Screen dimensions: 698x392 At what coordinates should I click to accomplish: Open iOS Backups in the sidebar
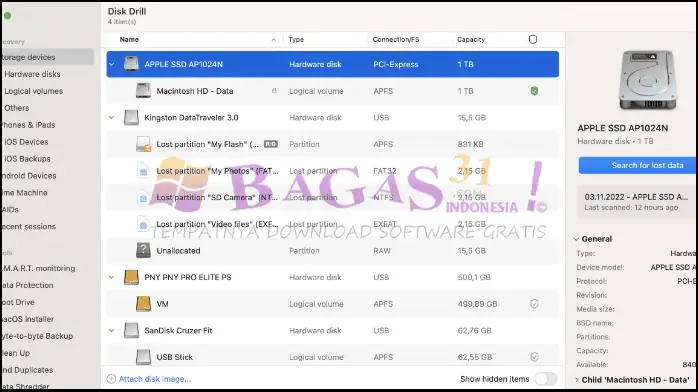point(27,159)
